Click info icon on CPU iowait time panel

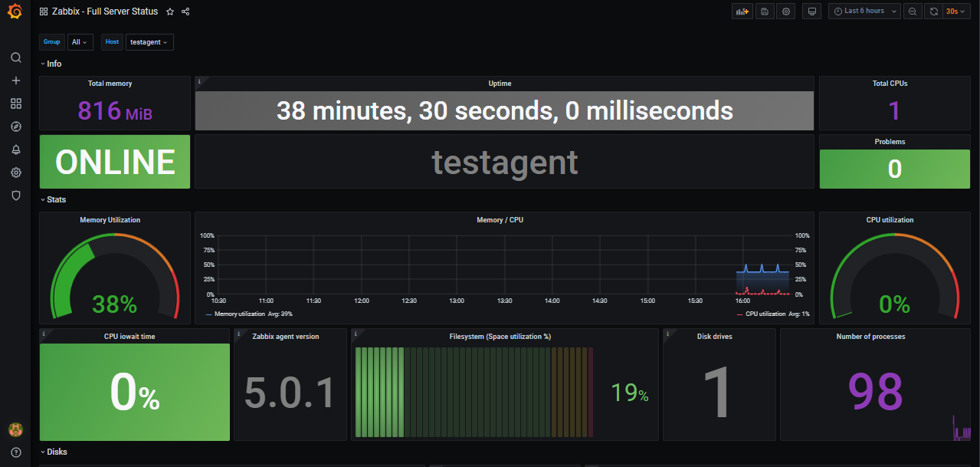tap(44, 334)
